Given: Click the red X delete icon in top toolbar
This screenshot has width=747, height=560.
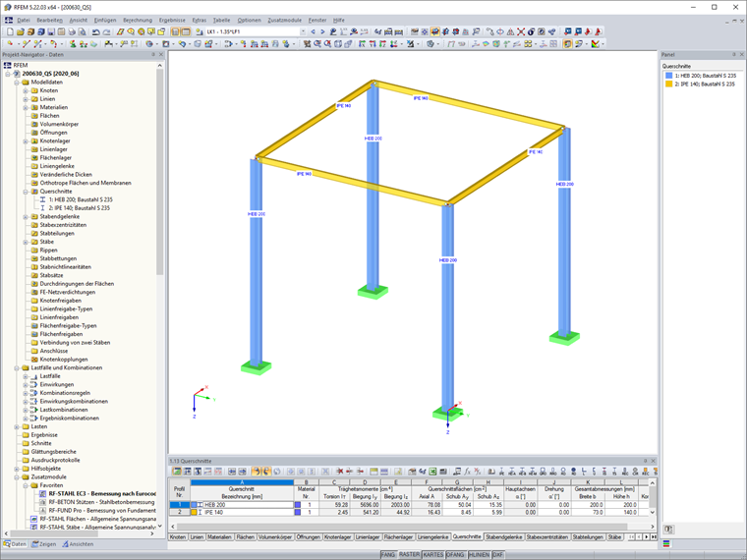Looking at the screenshot, I should [521, 31].
